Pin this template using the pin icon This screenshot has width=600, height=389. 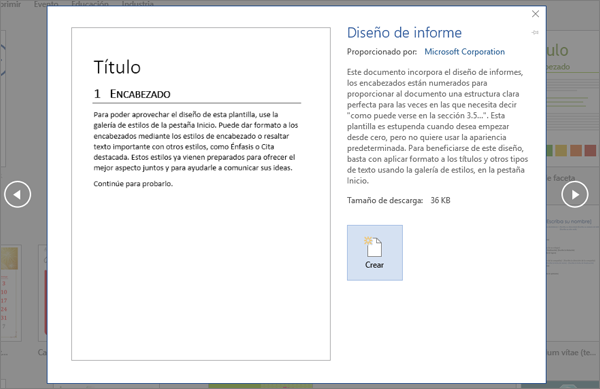pyautogui.click(x=535, y=33)
